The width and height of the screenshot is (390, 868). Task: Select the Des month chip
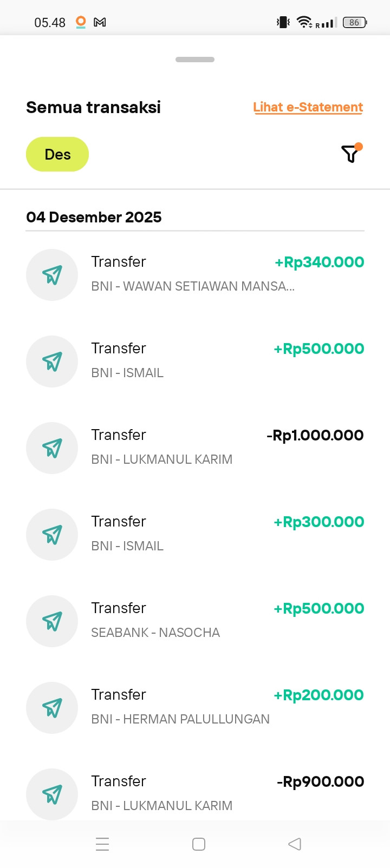click(x=57, y=154)
